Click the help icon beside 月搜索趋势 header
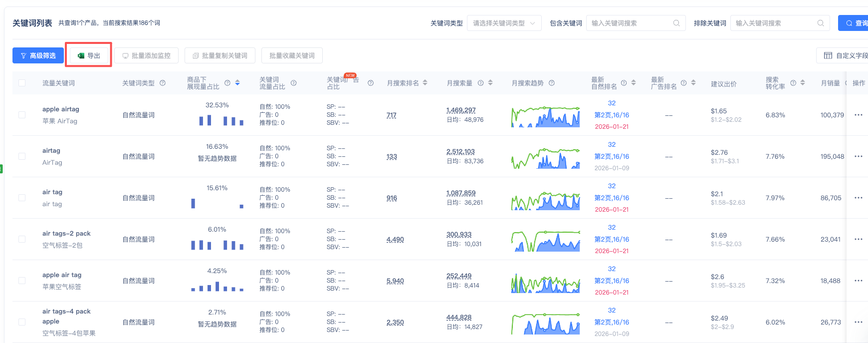The height and width of the screenshot is (343, 868). (552, 83)
